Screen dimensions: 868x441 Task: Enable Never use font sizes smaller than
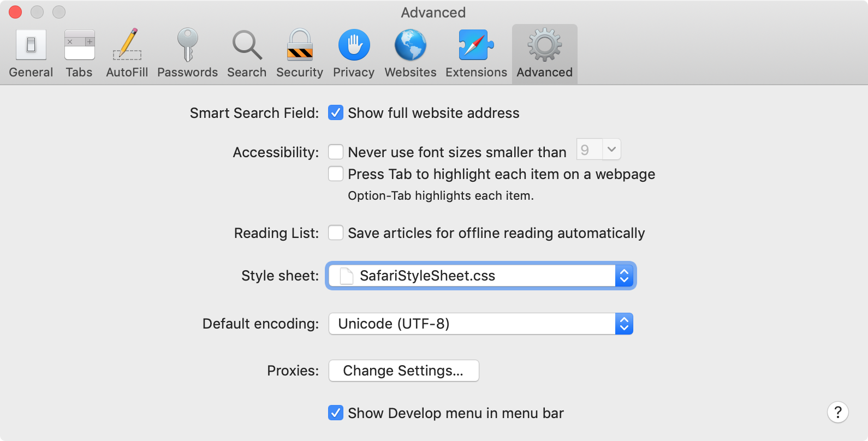[x=336, y=152]
